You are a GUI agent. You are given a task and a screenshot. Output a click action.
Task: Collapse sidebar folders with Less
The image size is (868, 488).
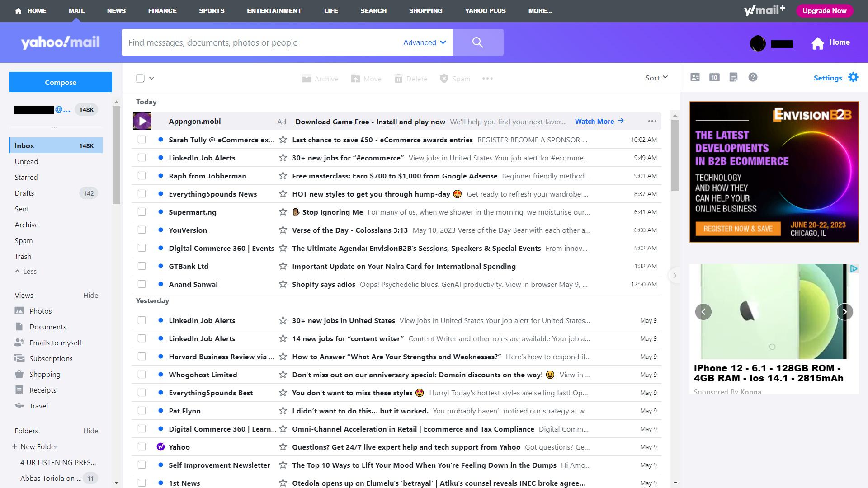tap(26, 271)
